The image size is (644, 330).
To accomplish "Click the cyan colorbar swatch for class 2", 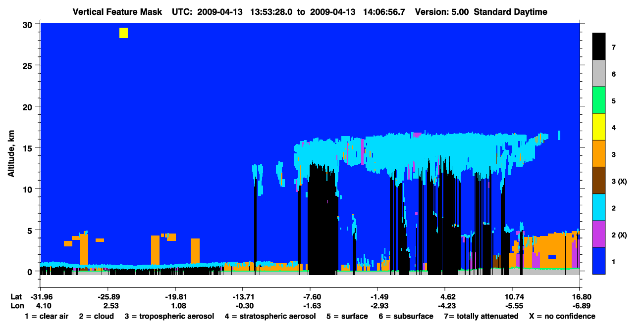I will 599,207.
